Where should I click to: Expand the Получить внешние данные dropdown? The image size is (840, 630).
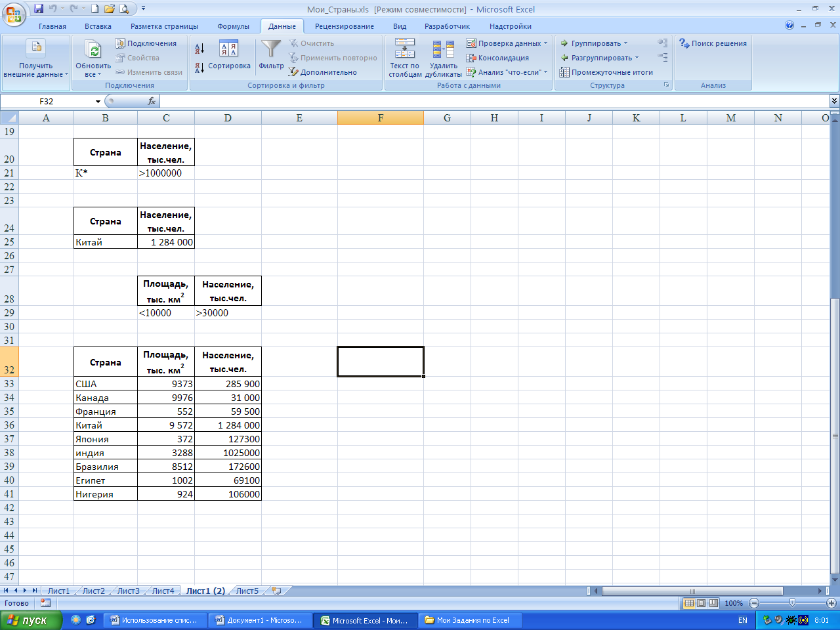pyautogui.click(x=35, y=58)
